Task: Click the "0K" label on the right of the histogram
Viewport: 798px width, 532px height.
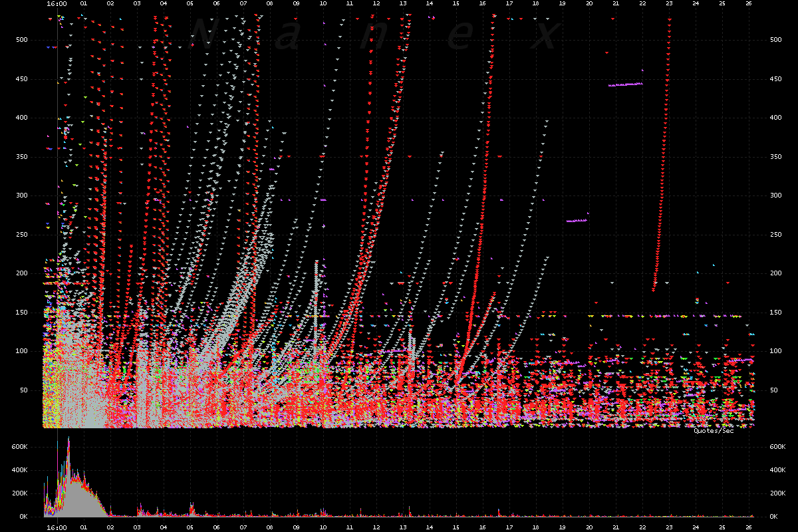Action: click(x=775, y=517)
